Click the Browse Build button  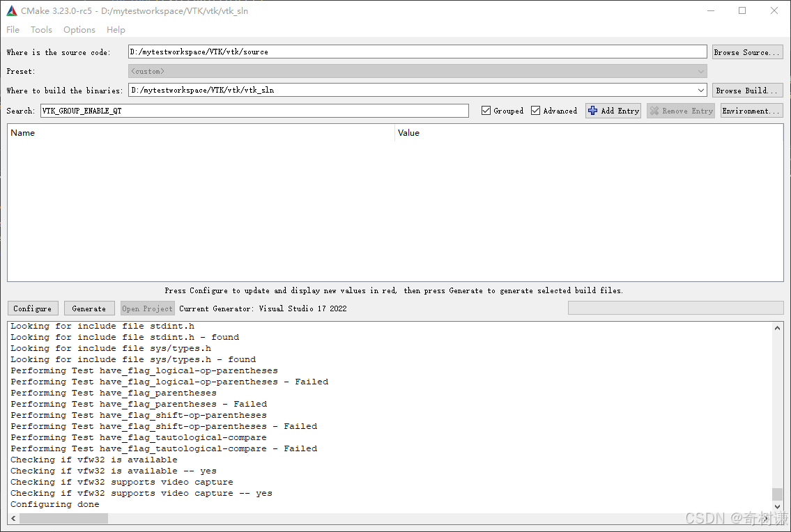[748, 91]
